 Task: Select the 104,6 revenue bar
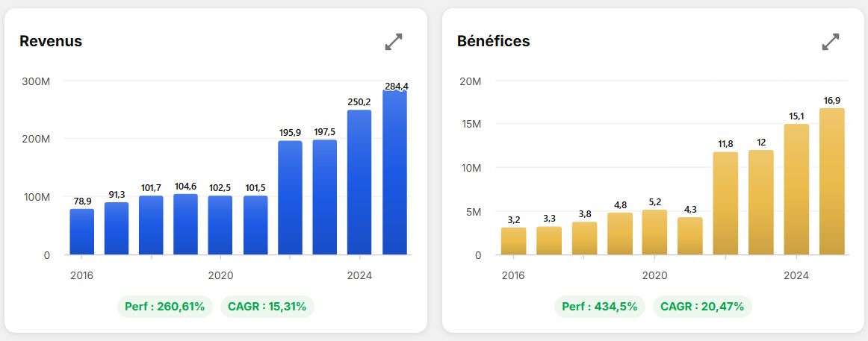pyautogui.click(x=185, y=225)
